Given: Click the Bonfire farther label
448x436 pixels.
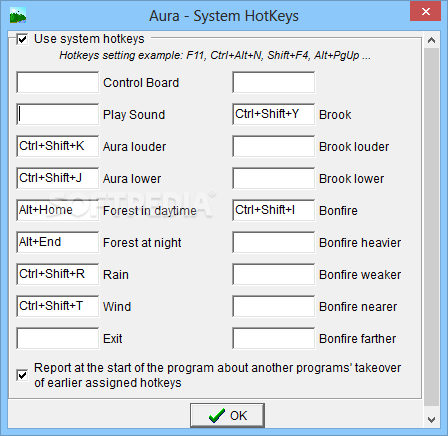Looking at the screenshot, I should (357, 339).
